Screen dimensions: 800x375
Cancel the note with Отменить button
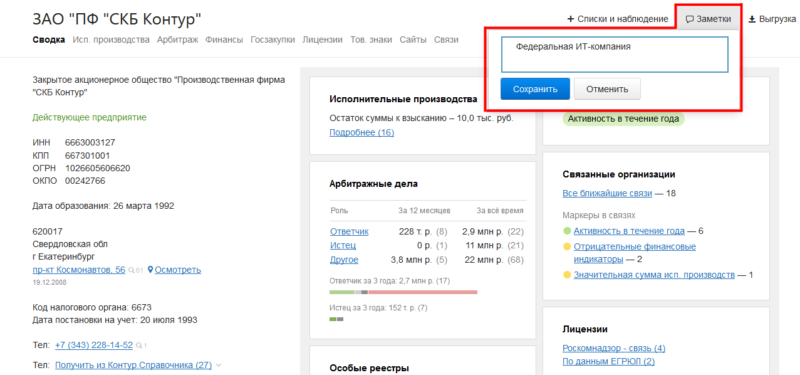tap(607, 89)
